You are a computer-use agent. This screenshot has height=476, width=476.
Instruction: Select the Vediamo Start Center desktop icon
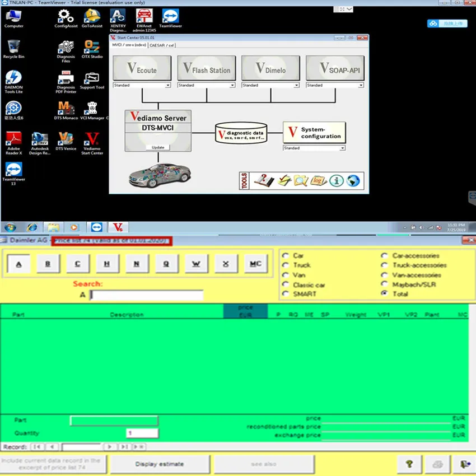pos(92,143)
